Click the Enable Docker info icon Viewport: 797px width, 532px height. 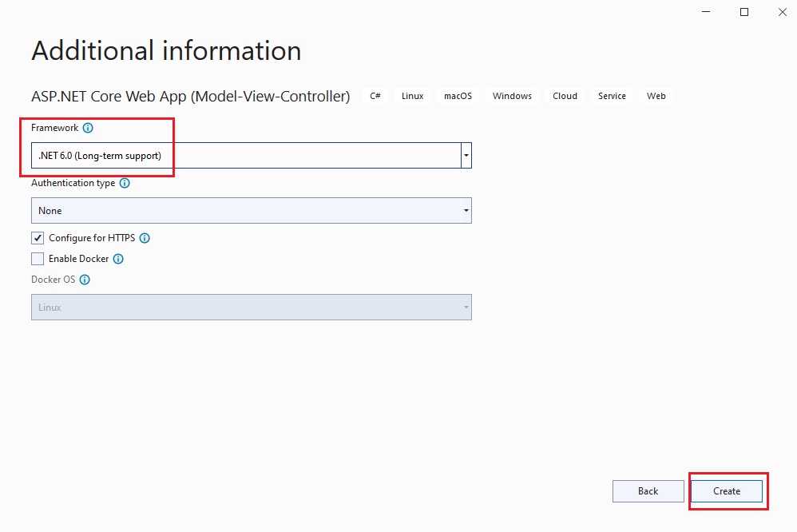pyautogui.click(x=118, y=259)
